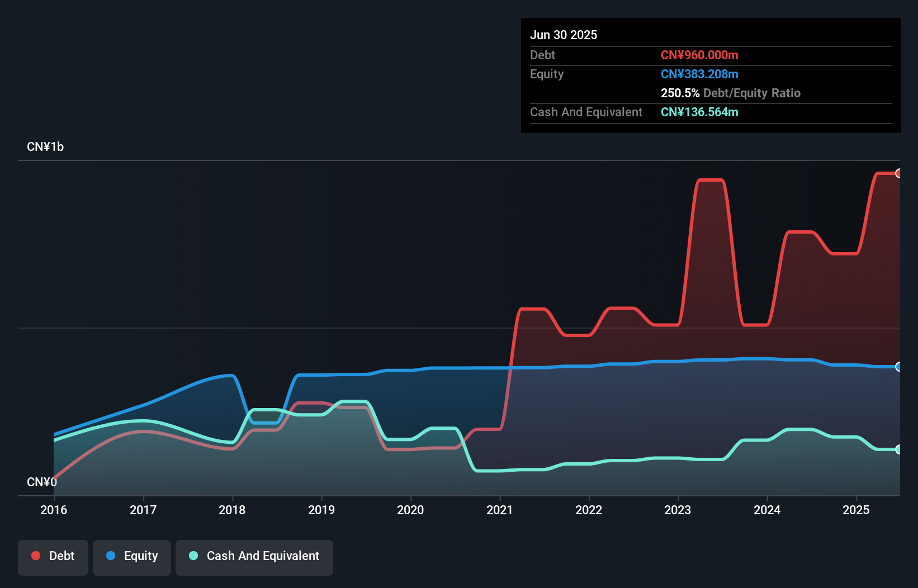The image size is (918, 588).
Task: Click the Debt row label in tooltip
Action: 542,55
